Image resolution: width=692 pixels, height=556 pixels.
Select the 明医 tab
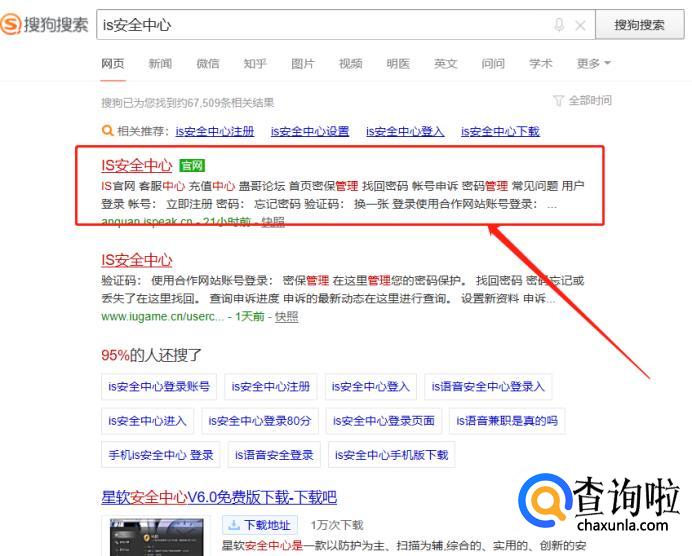click(398, 64)
